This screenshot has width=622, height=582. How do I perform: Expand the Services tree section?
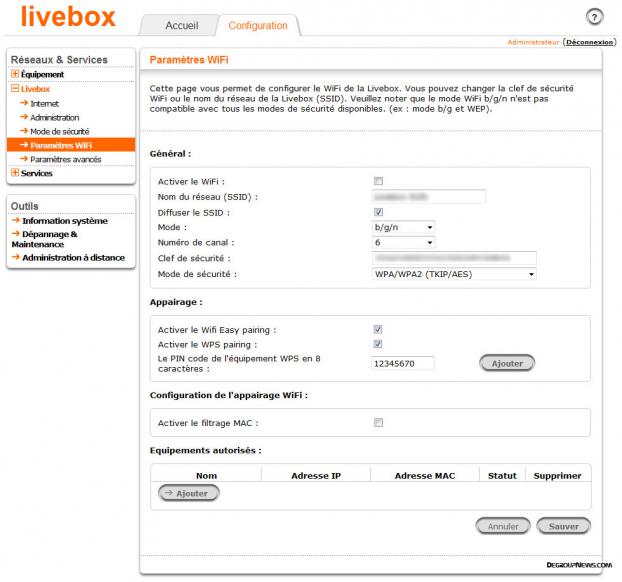pos(15,173)
